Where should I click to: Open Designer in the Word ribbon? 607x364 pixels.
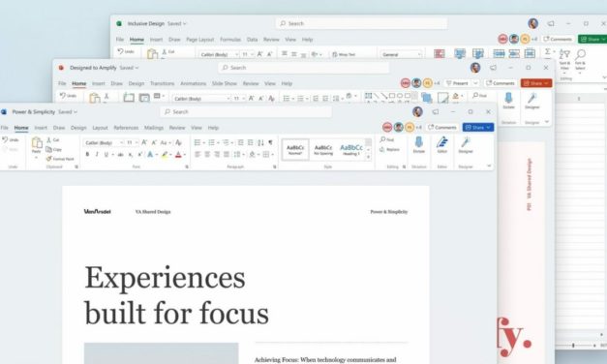[466, 145]
